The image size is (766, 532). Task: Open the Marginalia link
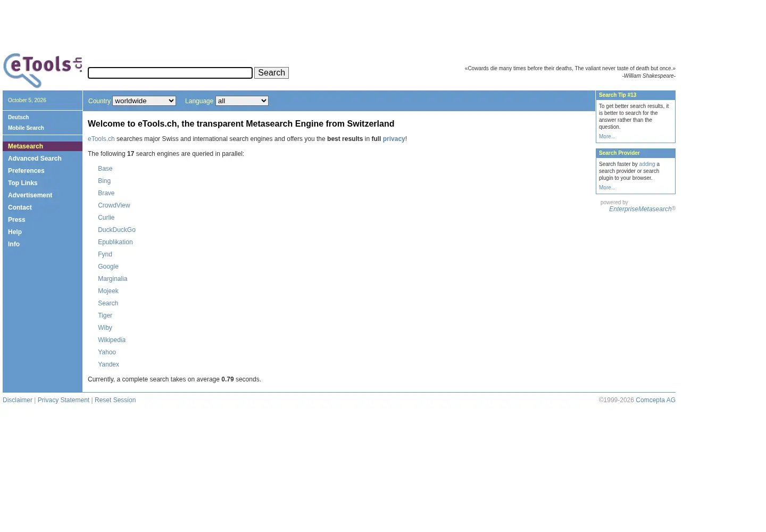[113, 279]
